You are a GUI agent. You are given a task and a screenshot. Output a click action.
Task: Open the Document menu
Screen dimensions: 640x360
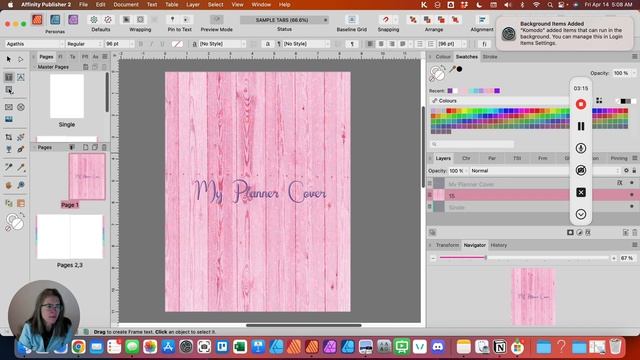(x=126, y=4)
